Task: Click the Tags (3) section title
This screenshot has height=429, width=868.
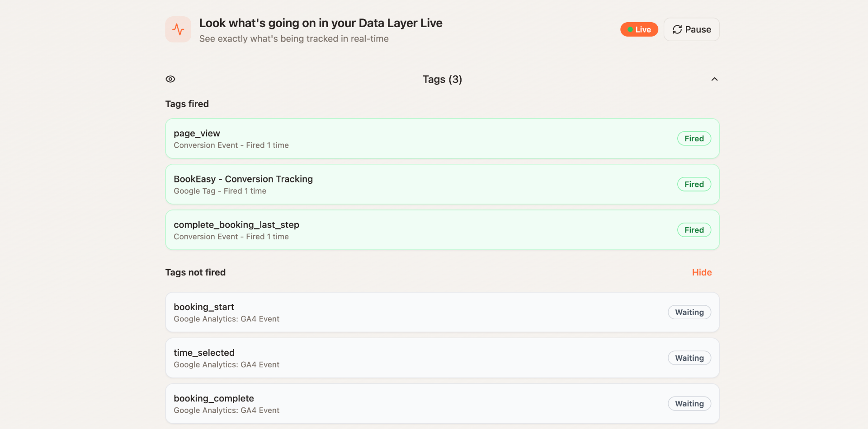Action: click(442, 79)
